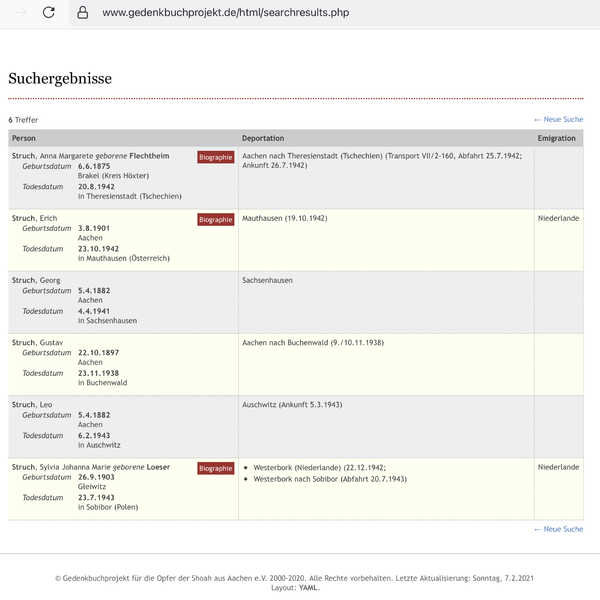Click the address bar URL text
The height and width of the screenshot is (600, 600).
(225, 13)
